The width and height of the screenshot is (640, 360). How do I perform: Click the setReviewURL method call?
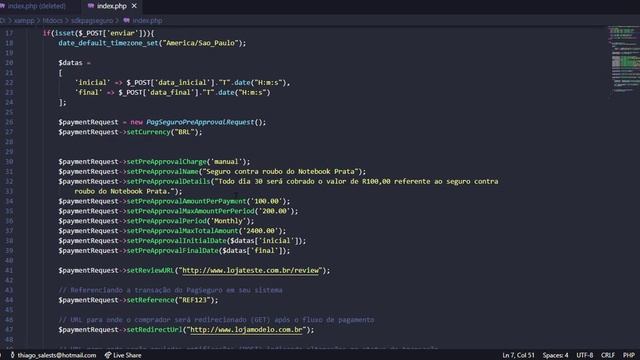click(x=151, y=270)
